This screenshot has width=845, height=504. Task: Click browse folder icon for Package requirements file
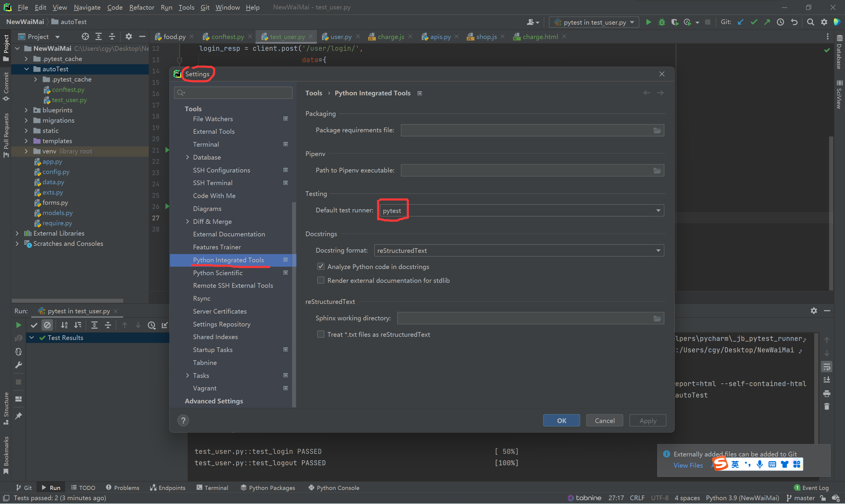click(657, 131)
